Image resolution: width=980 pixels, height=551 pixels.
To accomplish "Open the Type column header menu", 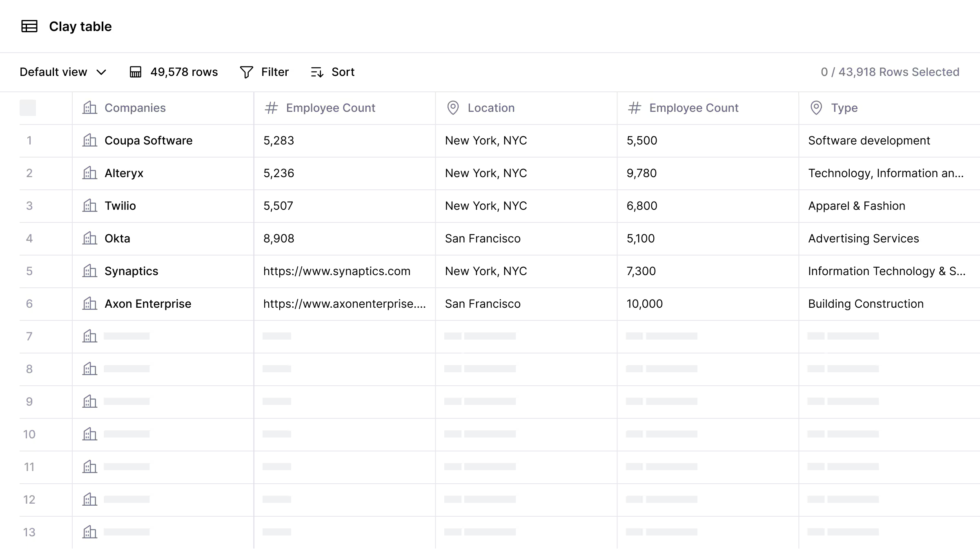I will coord(844,108).
